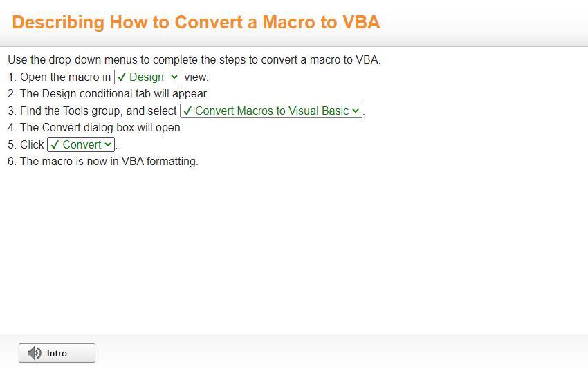
Task: Click the Intro text label
Action: coord(57,353)
